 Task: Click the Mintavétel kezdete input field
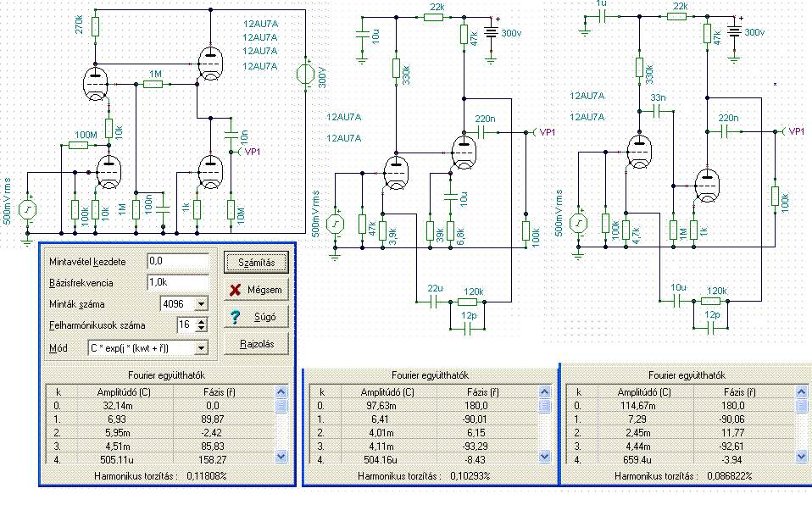178,261
